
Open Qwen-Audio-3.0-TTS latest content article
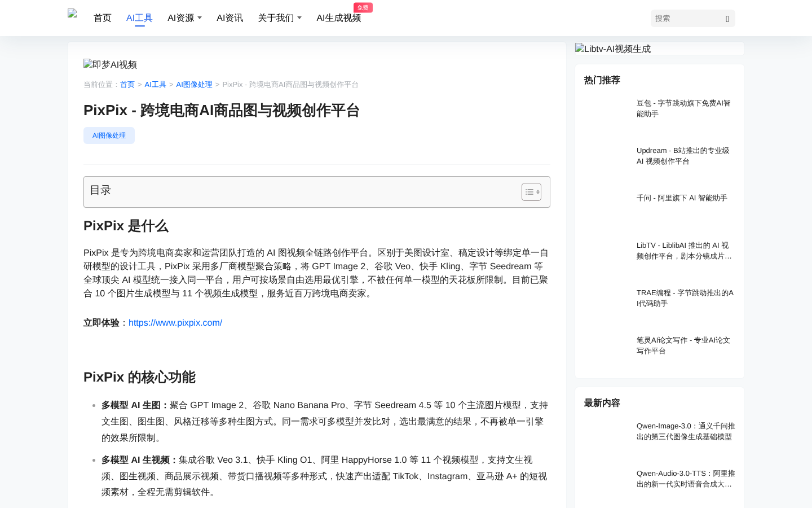[x=686, y=479]
